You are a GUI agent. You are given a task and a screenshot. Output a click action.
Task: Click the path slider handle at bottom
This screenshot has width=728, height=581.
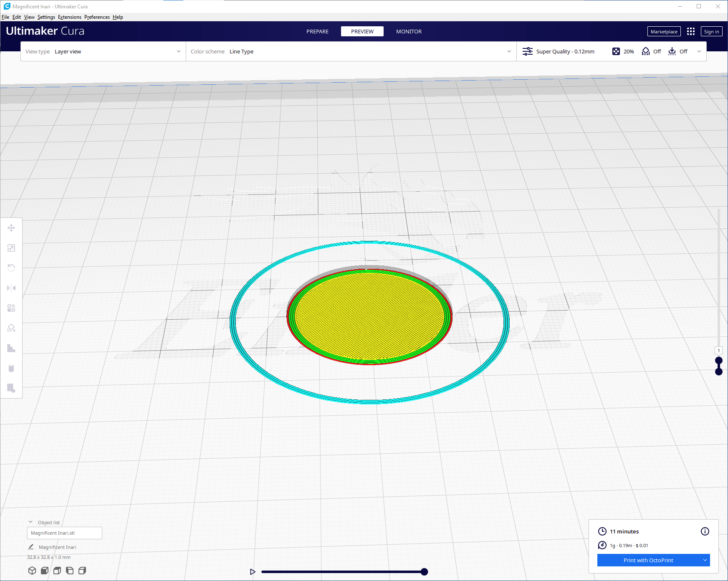click(424, 572)
